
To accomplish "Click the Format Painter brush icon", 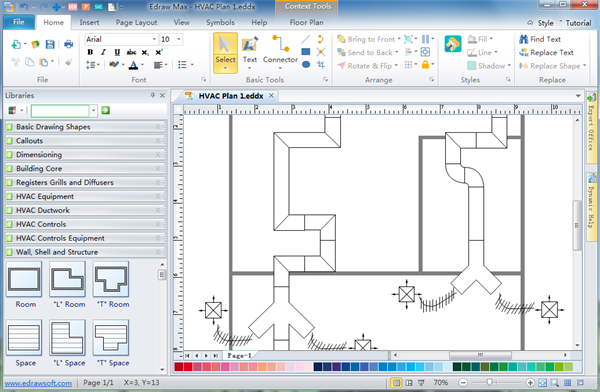I will click(68, 62).
